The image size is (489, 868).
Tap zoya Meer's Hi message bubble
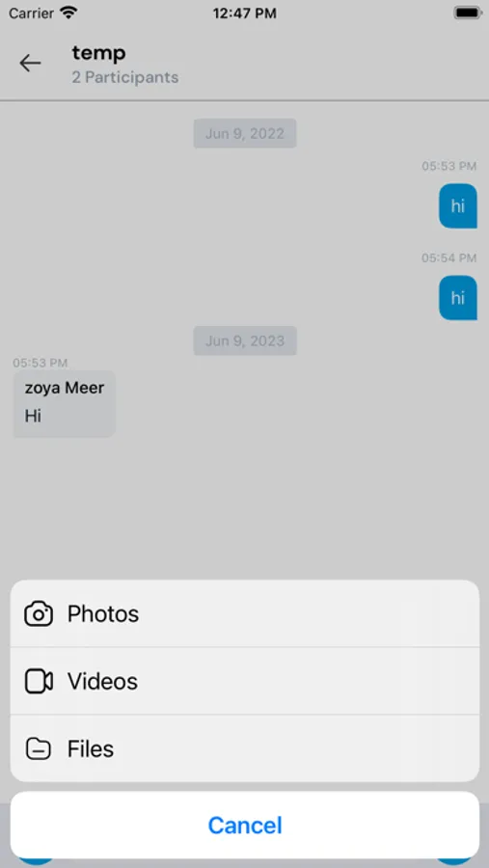click(65, 404)
